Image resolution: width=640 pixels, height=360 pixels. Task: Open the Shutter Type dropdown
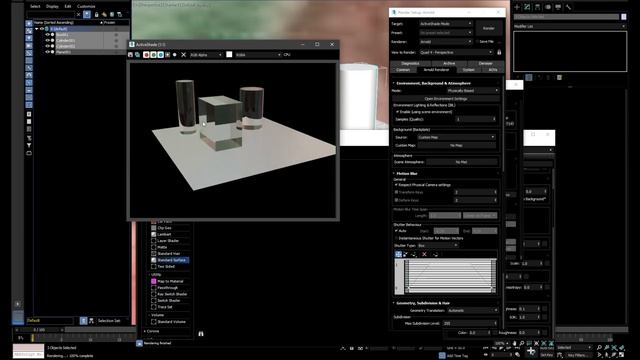[x=438, y=246]
